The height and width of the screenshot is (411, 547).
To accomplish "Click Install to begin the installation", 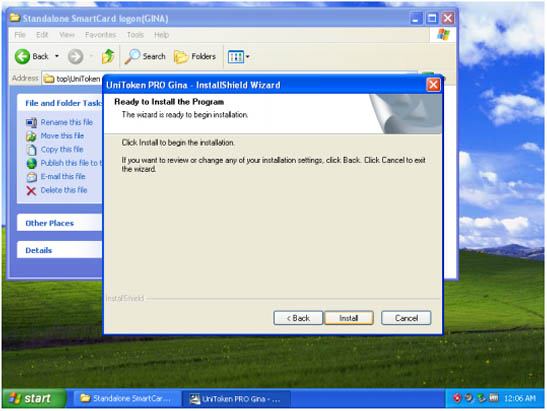I will [x=349, y=318].
